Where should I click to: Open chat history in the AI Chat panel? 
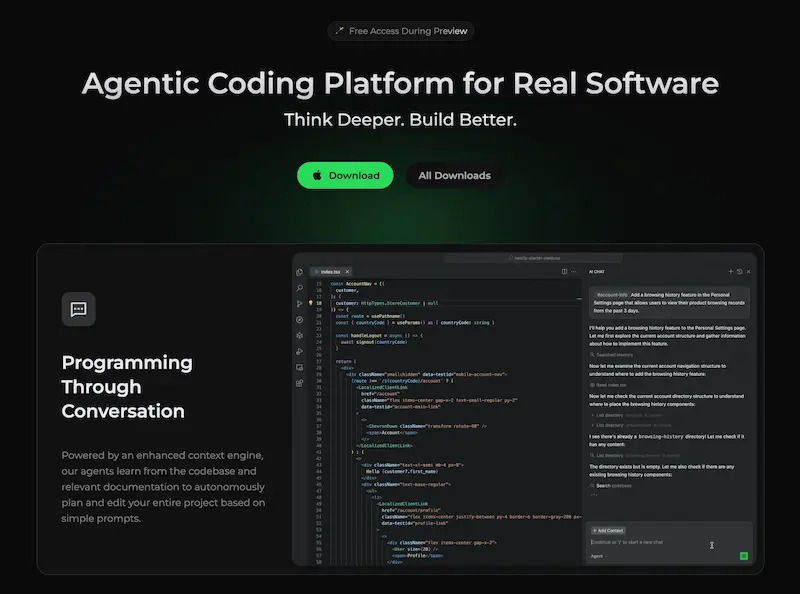(x=740, y=272)
